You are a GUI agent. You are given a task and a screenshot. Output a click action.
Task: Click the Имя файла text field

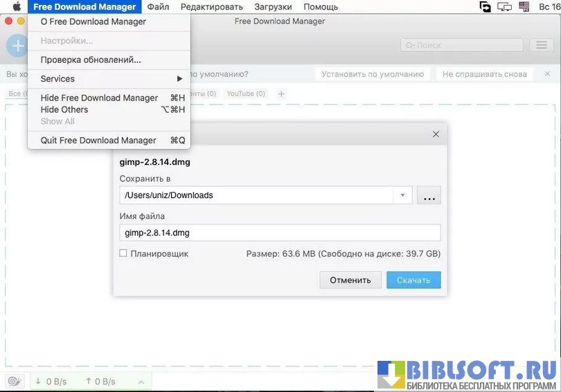click(279, 233)
